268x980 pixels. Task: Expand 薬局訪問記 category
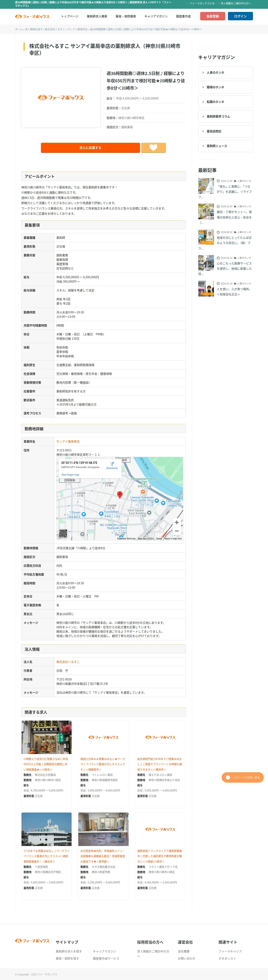pyautogui.click(x=225, y=131)
